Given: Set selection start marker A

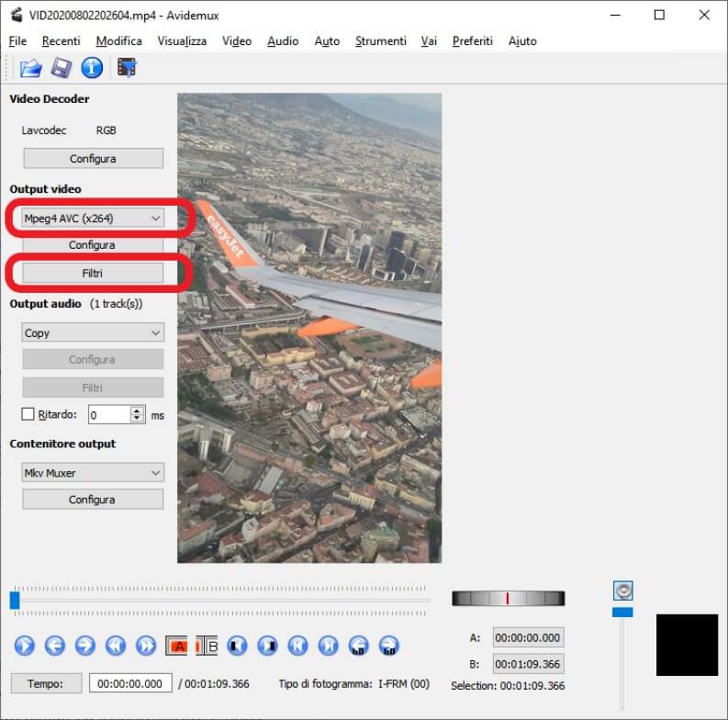Looking at the screenshot, I should pos(176,646).
